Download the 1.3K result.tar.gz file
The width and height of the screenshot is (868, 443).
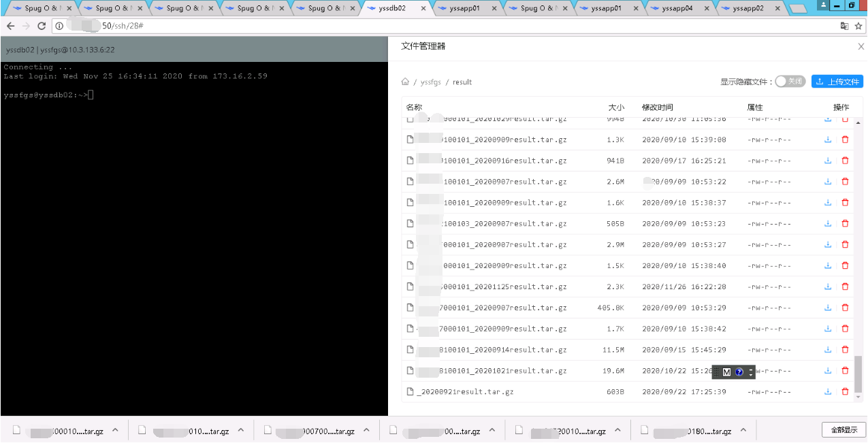tap(828, 140)
